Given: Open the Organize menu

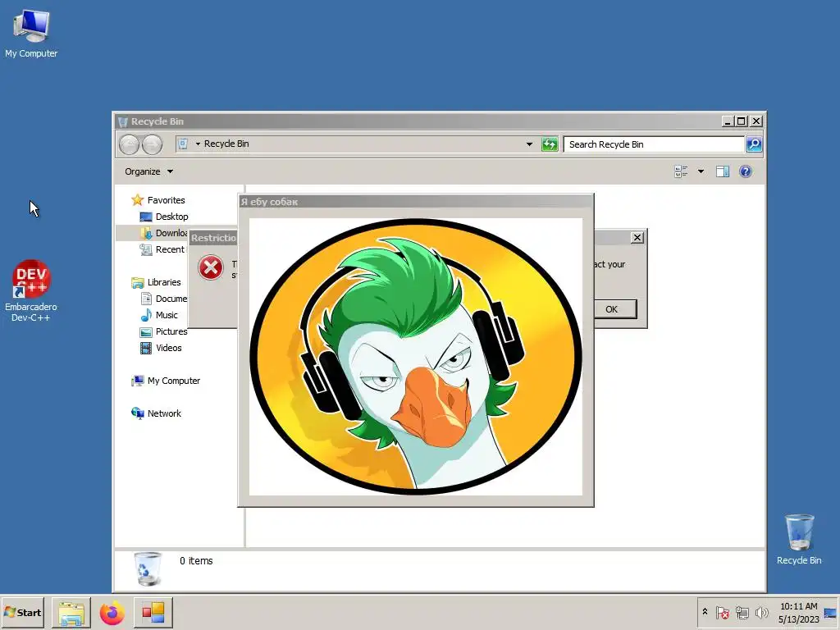Looking at the screenshot, I should (148, 171).
